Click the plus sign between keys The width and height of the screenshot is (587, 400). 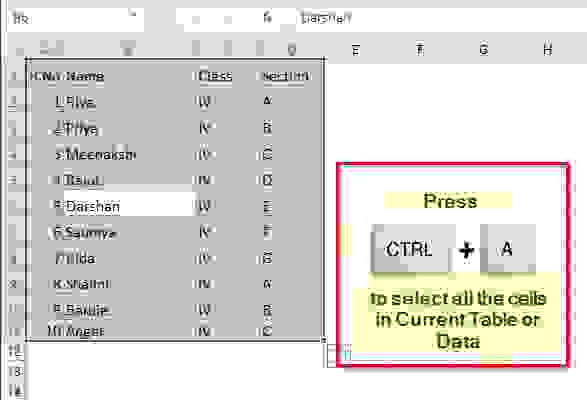click(467, 250)
